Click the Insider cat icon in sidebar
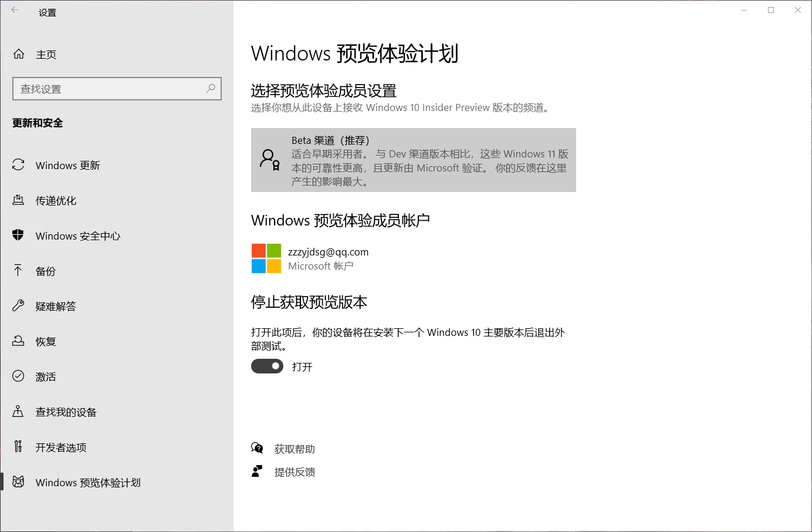 click(18, 482)
